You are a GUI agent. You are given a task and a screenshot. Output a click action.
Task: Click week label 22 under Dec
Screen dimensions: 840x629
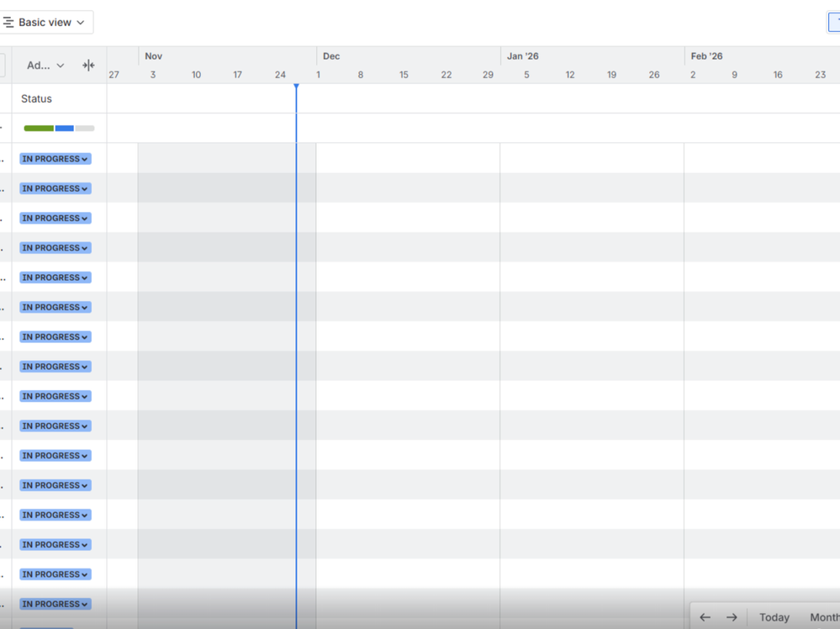coord(446,75)
